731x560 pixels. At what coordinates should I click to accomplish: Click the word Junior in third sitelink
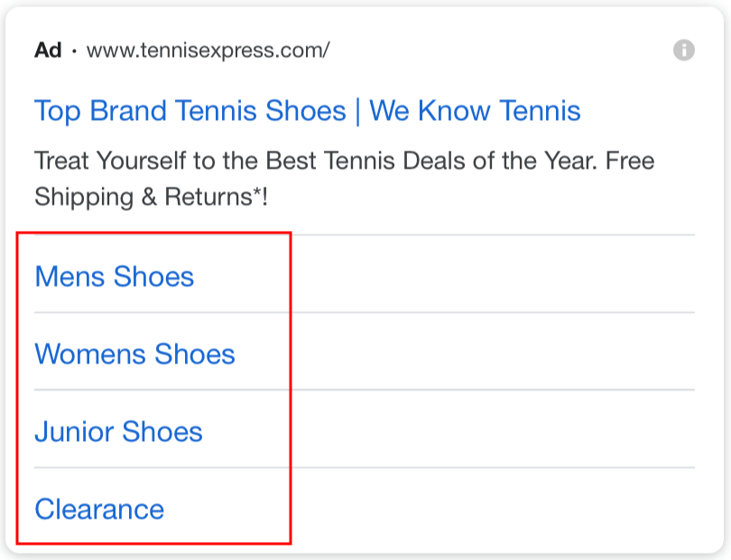(x=75, y=431)
